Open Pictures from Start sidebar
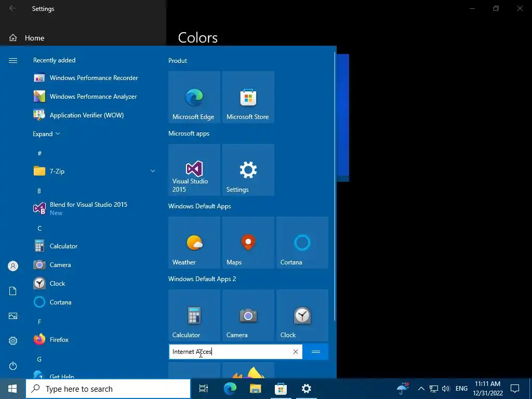The width and height of the screenshot is (532, 399). (13, 316)
